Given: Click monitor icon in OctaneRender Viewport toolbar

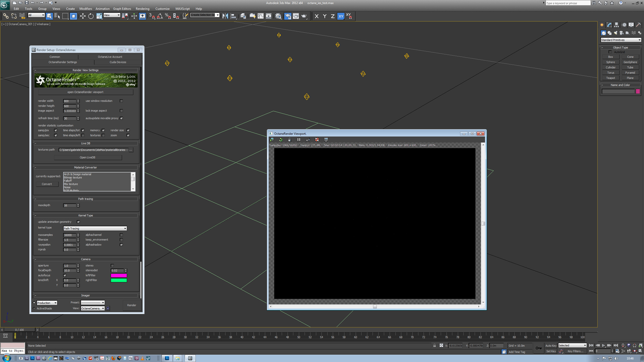Looking at the screenshot, I should pos(326,140).
